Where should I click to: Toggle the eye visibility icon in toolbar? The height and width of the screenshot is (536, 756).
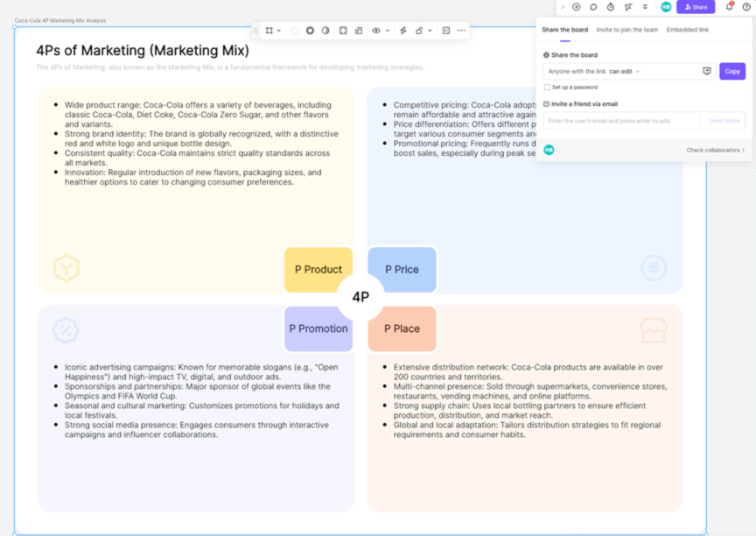coord(376,31)
